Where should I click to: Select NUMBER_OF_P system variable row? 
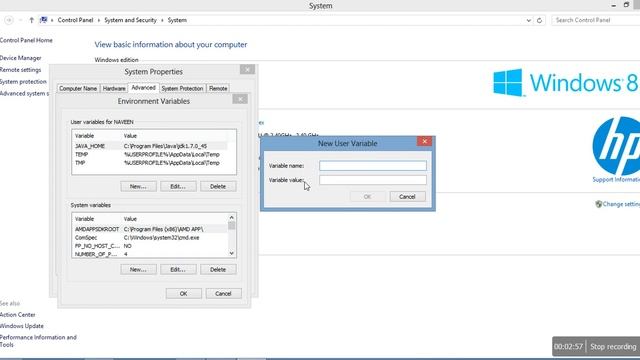(x=150, y=254)
